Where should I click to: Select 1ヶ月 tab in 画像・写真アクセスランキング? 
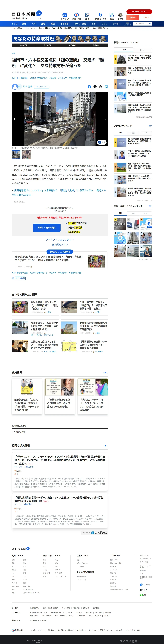[x=145, y=213]
